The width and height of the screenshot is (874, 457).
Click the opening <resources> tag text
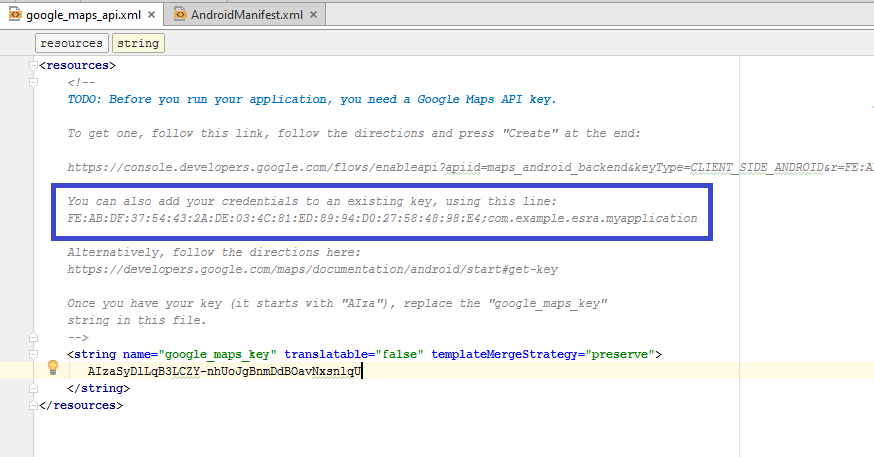click(77, 65)
